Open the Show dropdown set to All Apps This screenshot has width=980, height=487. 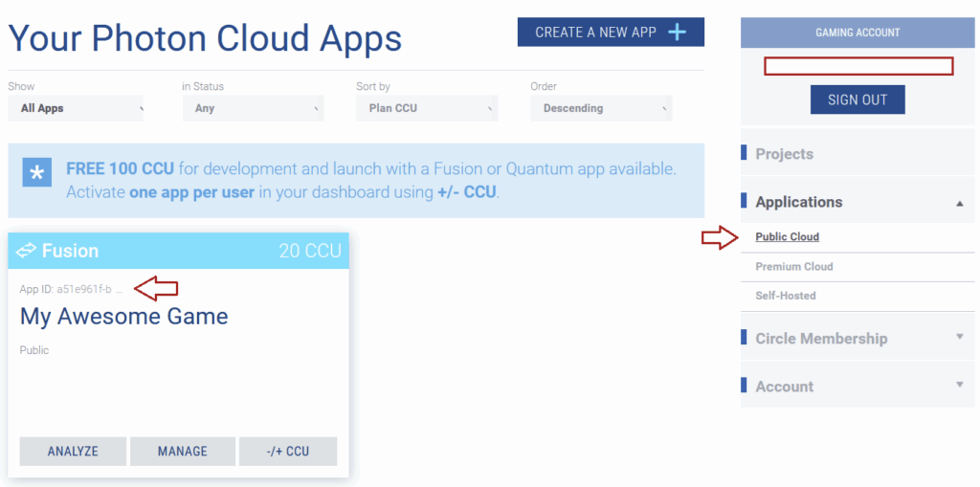76,108
